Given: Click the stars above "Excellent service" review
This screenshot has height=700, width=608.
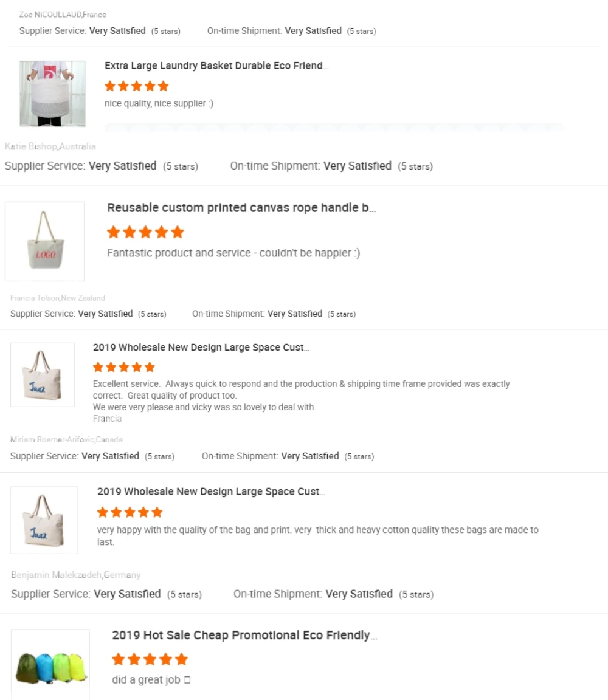Looking at the screenshot, I should [124, 367].
